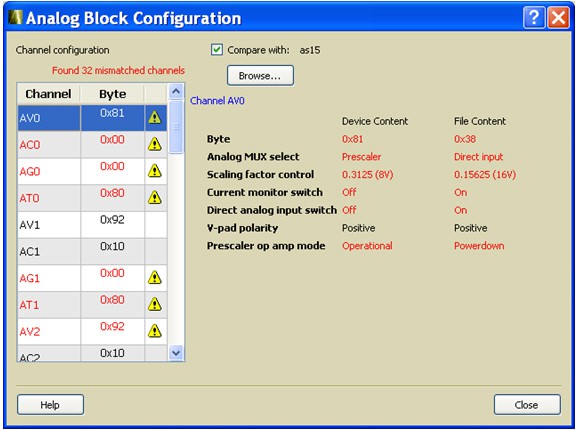
Task: Click the Prescaler device value
Action: pyautogui.click(x=361, y=157)
